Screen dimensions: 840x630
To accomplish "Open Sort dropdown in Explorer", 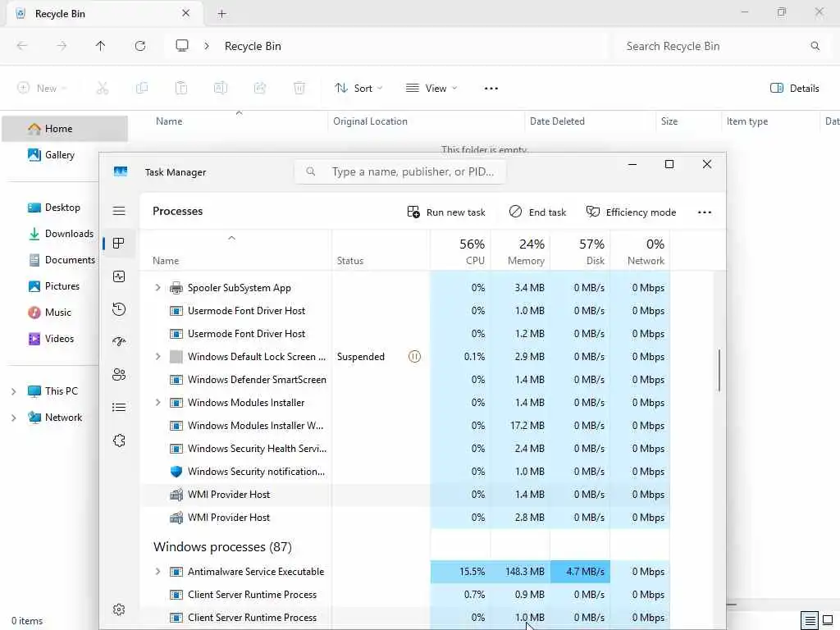I will [x=358, y=89].
